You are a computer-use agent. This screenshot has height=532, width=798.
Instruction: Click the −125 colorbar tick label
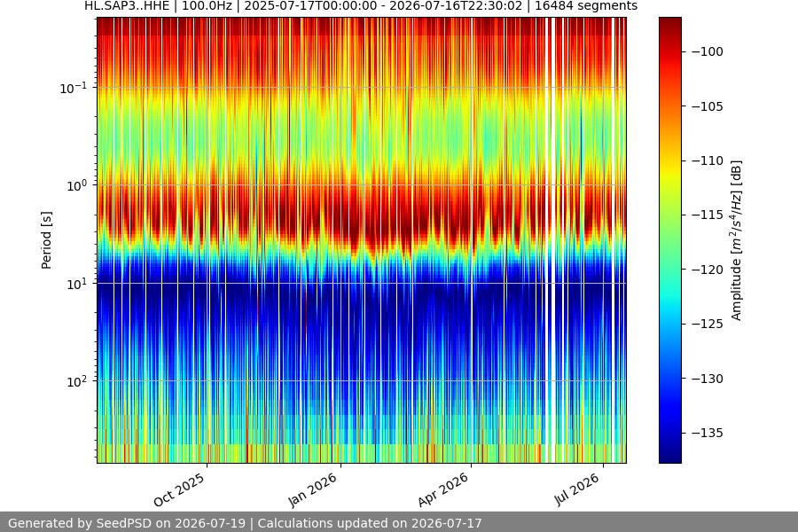click(708, 324)
